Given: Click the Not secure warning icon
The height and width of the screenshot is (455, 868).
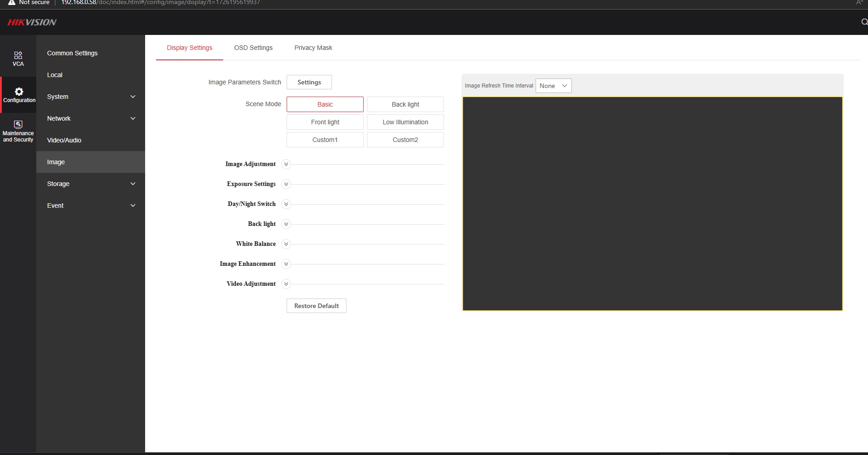Looking at the screenshot, I should [12, 3].
